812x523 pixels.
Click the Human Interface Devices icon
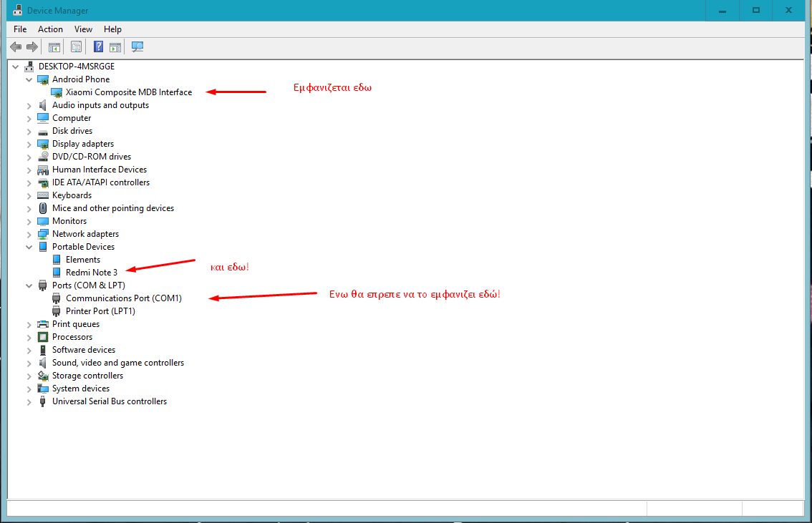click(43, 170)
